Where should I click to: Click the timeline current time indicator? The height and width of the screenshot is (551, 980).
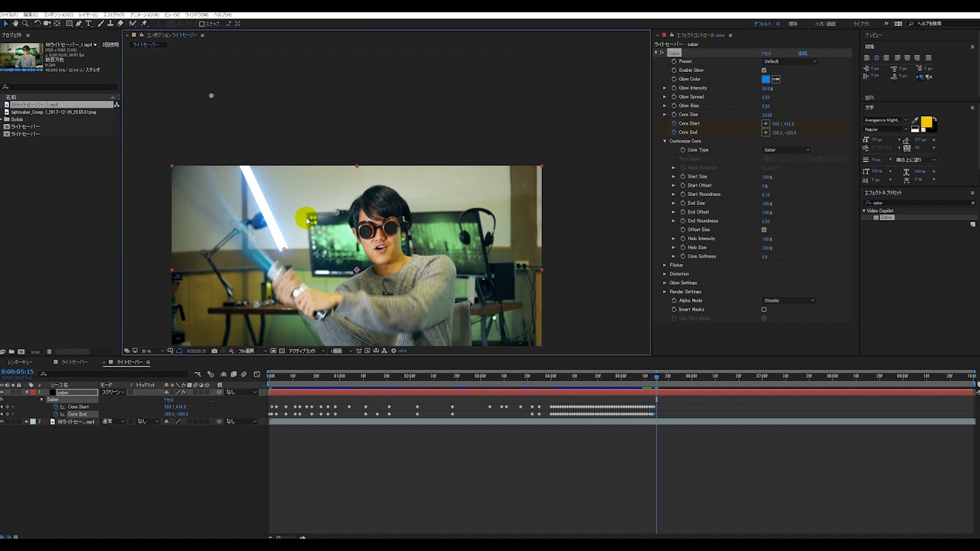656,377
